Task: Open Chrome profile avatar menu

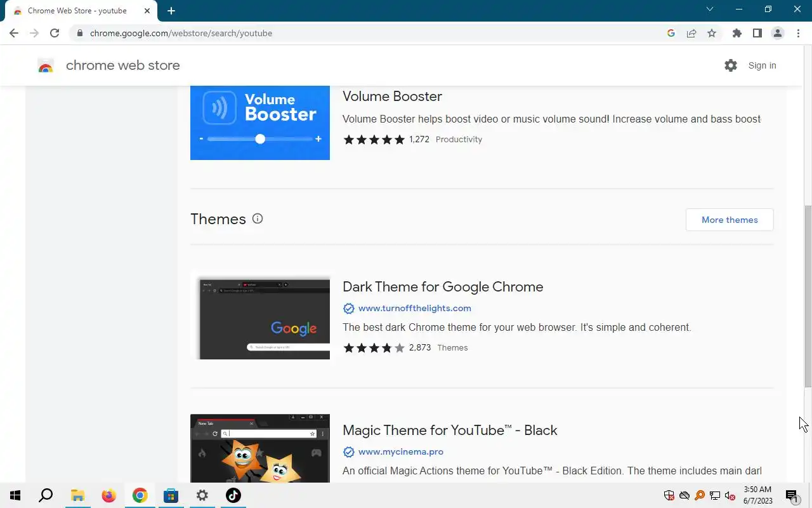Action: pos(778,33)
